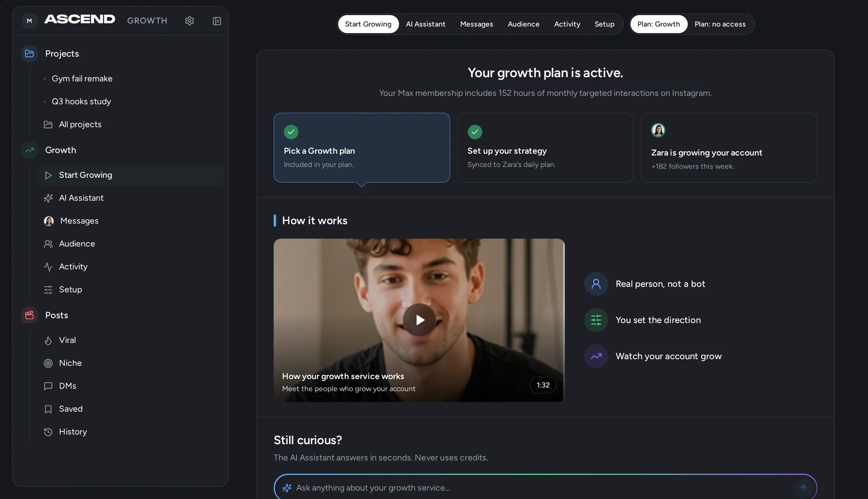The image size is (868, 499).
Task: Click the Posts clapperboard icon
Action: pyautogui.click(x=29, y=315)
